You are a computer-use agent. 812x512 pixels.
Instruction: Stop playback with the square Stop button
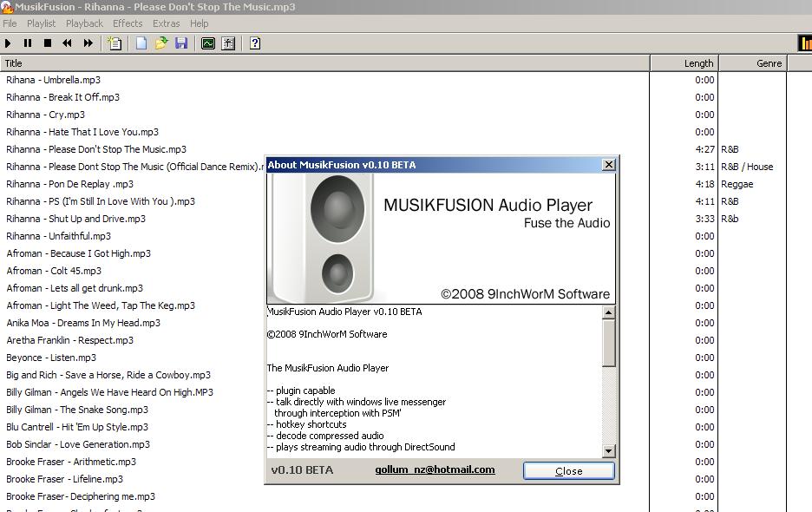[x=48, y=43]
